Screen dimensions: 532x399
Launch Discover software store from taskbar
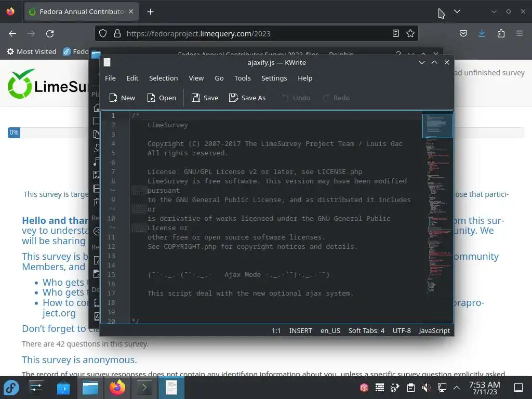[x=63, y=388]
